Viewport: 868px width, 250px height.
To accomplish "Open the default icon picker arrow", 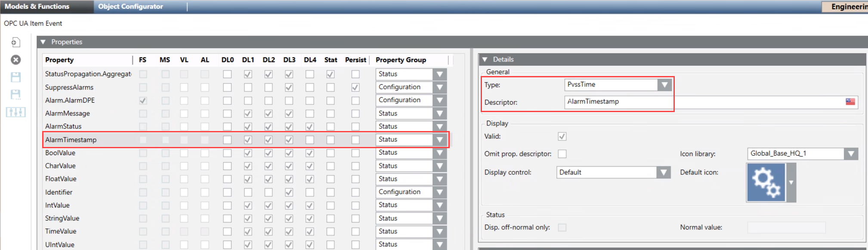I will pyautogui.click(x=791, y=183).
